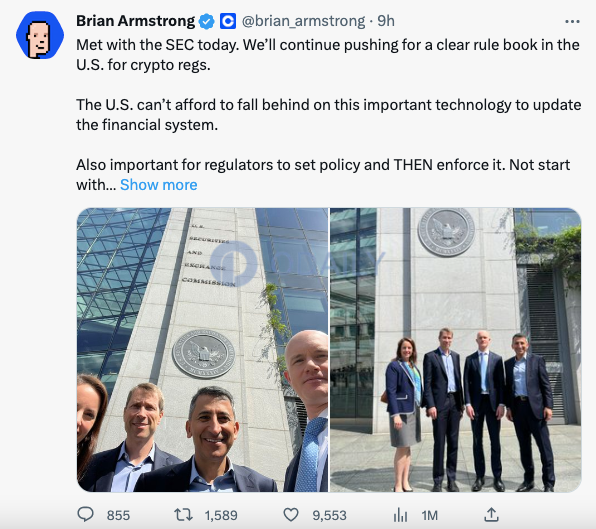Screen dimensions: 596x529
Task: Open the 9h timestamp permalink
Action: [386, 21]
